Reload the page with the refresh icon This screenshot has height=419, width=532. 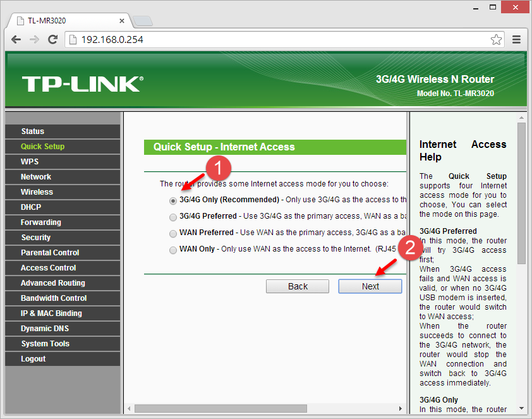[53, 39]
